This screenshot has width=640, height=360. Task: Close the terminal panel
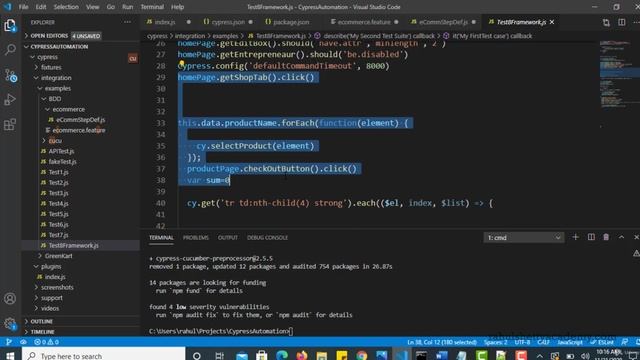tap(636, 237)
